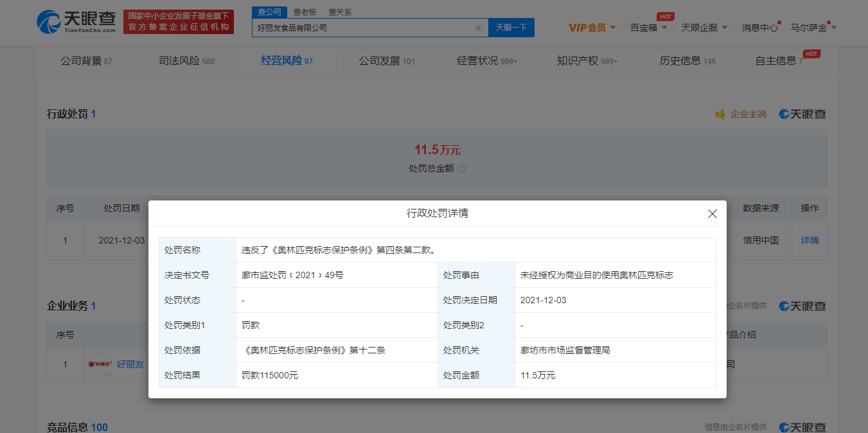
Task: Click the 廊坊市市场监督管理局 authority value
Action: point(565,350)
